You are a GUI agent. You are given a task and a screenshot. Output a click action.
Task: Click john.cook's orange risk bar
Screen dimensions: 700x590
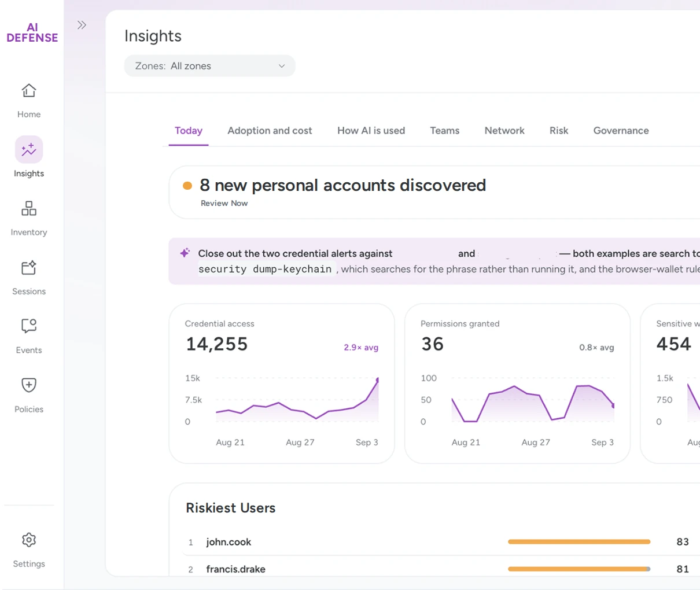click(579, 542)
